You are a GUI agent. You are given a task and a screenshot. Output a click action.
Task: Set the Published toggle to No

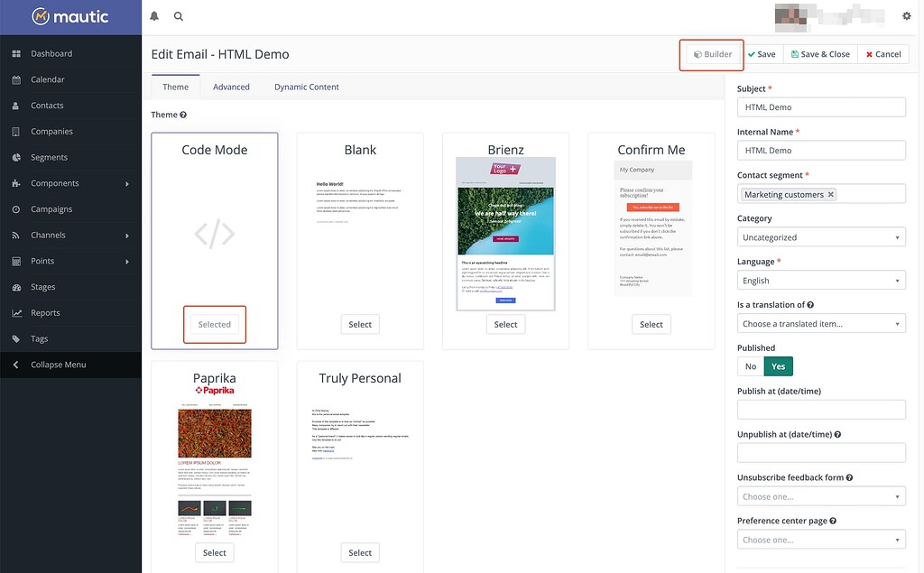point(750,366)
